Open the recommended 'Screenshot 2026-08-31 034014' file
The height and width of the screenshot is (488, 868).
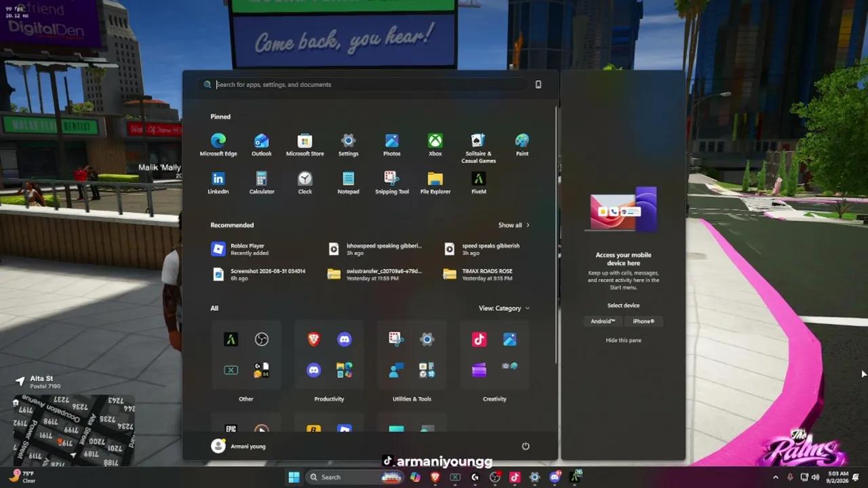pyautogui.click(x=258, y=274)
